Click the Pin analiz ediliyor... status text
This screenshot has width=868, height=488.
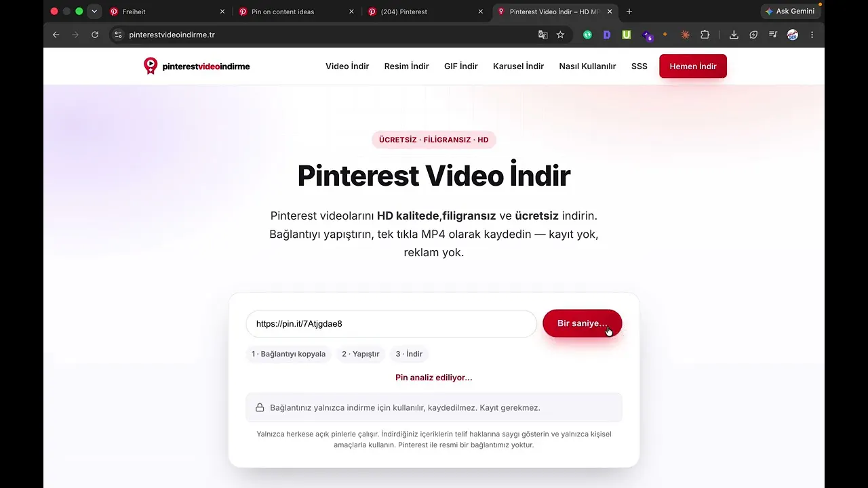tap(434, 378)
